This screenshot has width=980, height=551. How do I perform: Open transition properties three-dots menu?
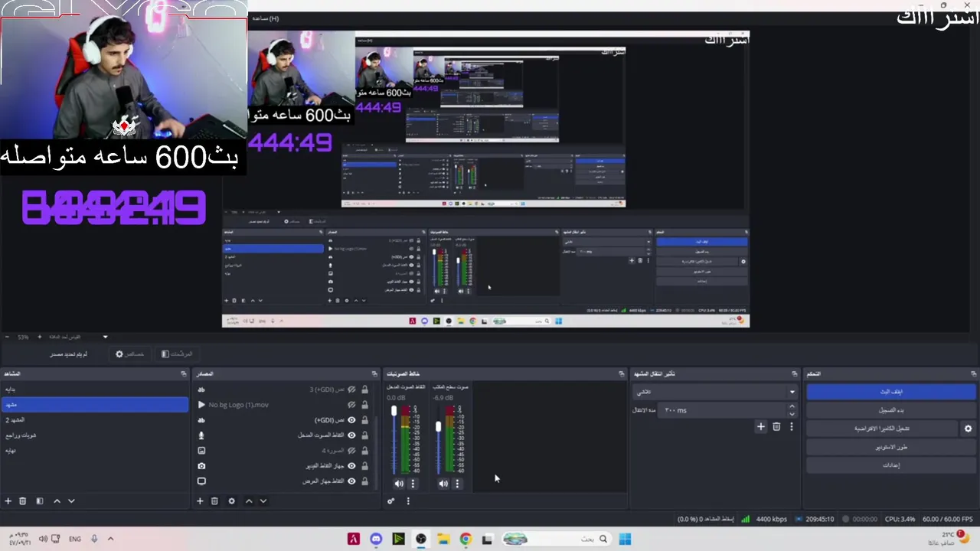coord(792,427)
